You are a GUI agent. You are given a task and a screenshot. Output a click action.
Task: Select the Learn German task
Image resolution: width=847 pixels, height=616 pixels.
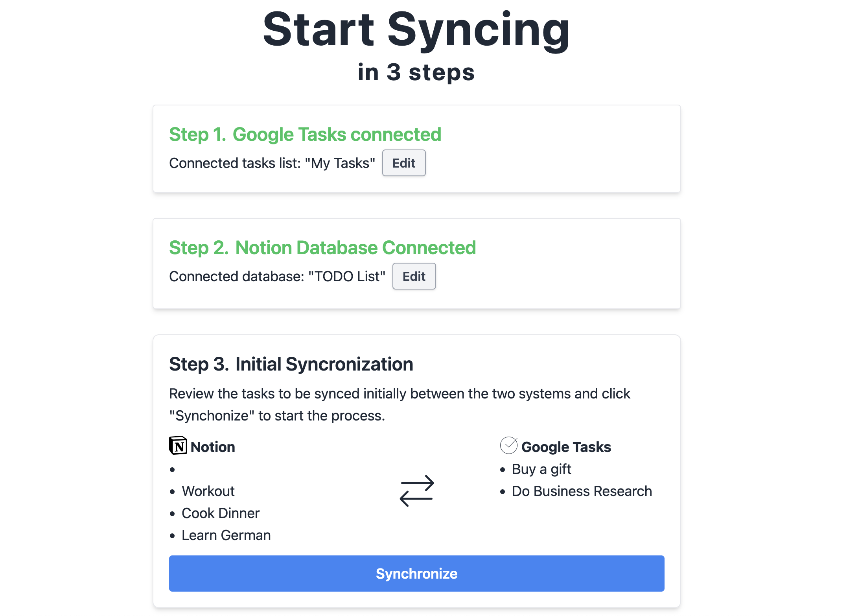226,535
